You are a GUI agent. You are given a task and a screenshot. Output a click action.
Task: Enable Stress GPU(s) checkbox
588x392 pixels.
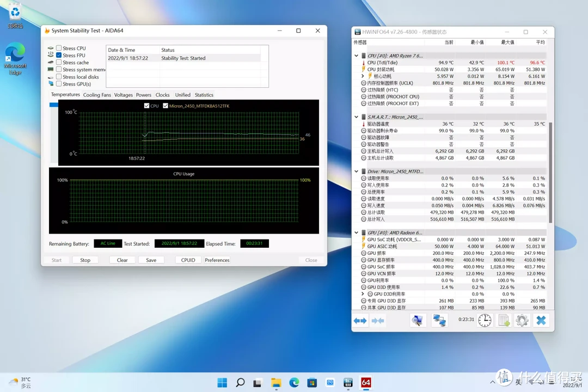tap(59, 84)
